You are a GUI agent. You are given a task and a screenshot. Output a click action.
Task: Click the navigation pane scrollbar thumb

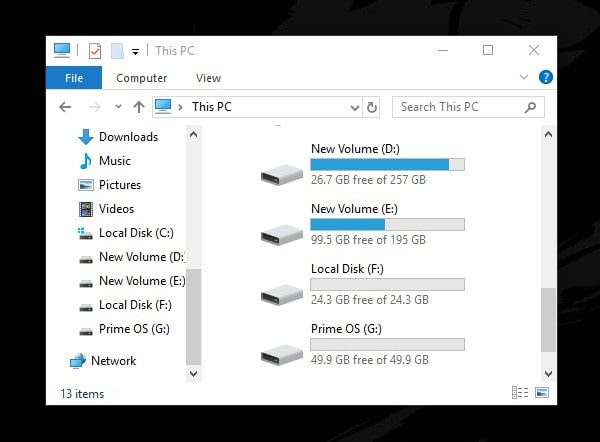pos(194,317)
